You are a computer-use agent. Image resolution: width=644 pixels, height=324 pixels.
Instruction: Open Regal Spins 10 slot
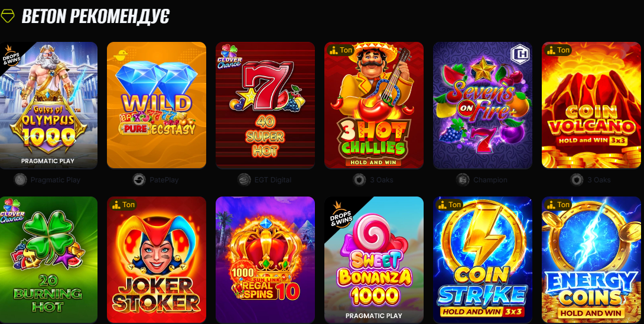[265, 260]
